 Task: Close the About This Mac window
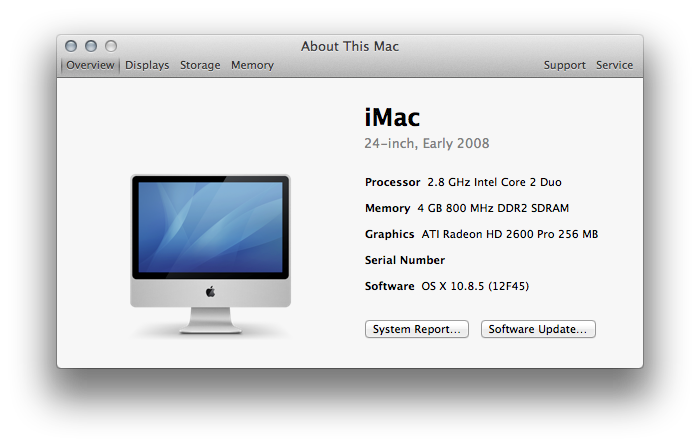click(x=71, y=46)
